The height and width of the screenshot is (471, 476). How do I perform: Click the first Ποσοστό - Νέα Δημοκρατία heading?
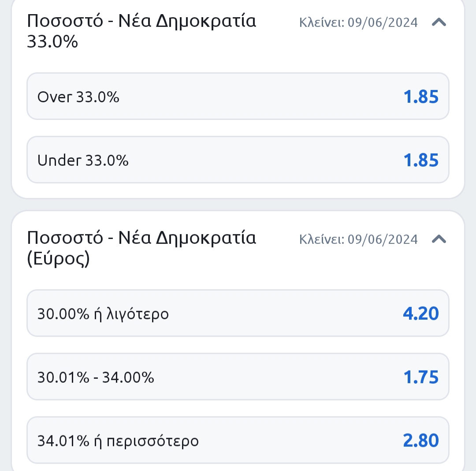coord(141,21)
